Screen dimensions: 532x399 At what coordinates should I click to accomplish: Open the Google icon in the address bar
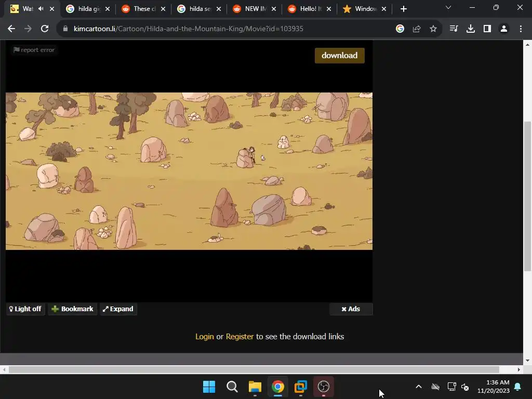pos(400,29)
